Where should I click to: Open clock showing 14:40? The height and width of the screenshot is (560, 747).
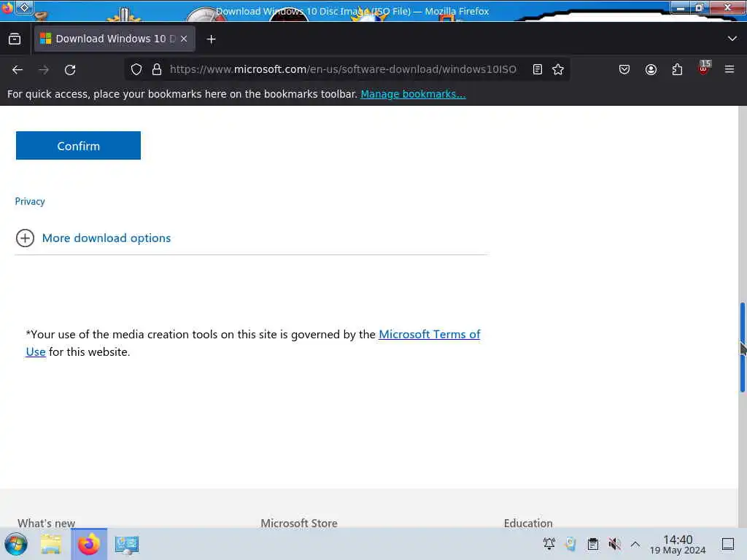[678, 544]
